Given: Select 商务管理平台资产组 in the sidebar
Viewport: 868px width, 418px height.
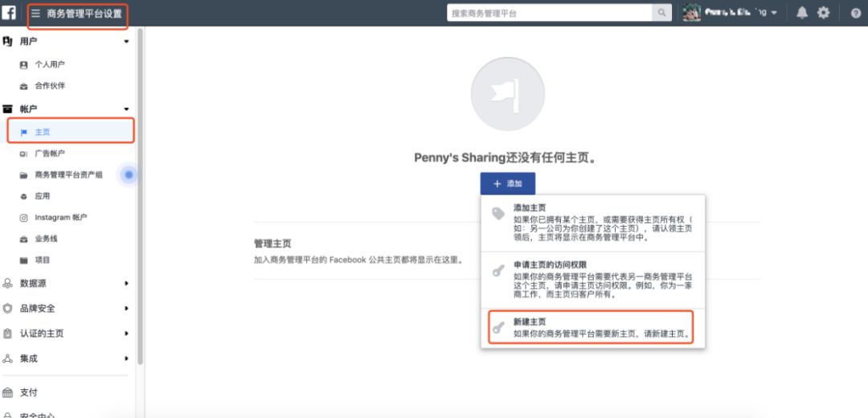Looking at the screenshot, I should coord(68,175).
